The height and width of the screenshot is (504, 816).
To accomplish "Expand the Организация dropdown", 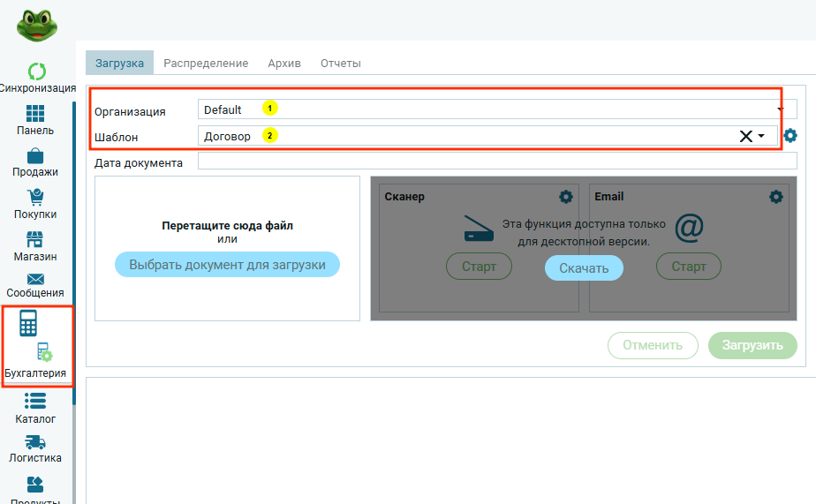I will pyautogui.click(x=781, y=110).
